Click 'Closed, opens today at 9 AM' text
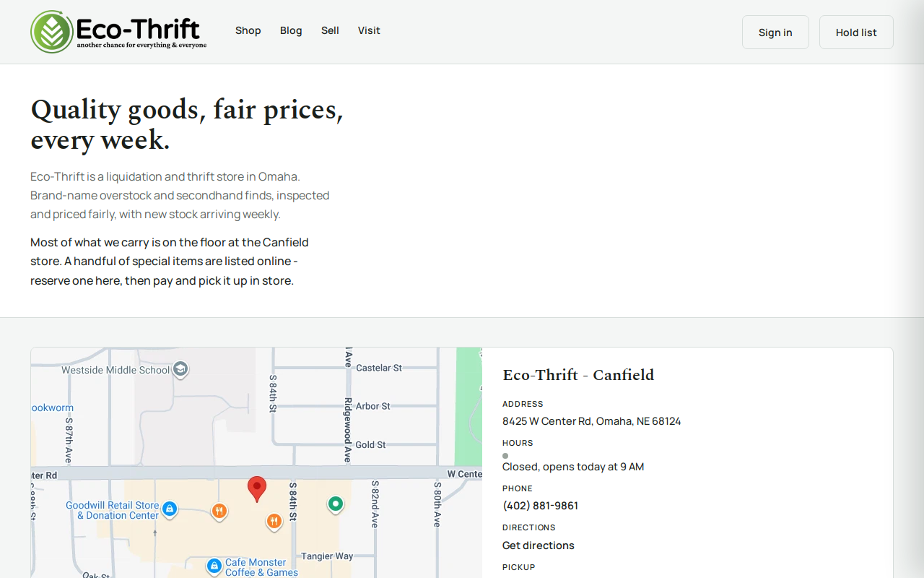 coord(573,467)
